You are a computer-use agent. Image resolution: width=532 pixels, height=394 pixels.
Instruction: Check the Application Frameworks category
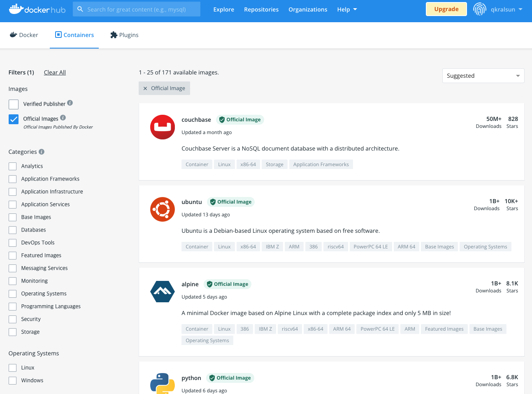pyautogui.click(x=13, y=179)
